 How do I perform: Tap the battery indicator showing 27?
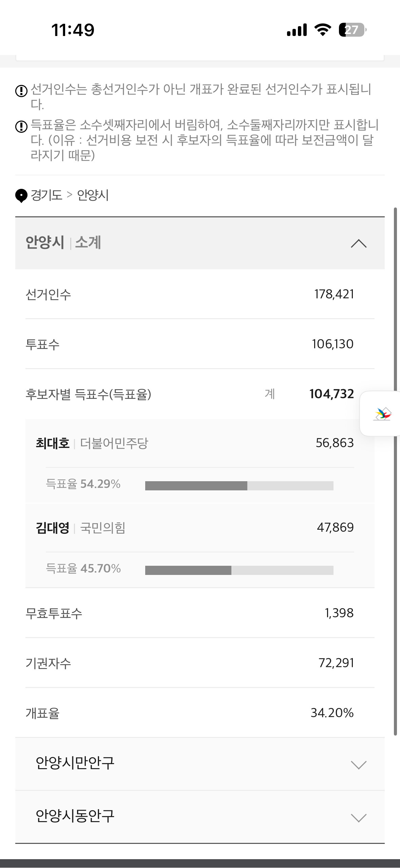click(353, 30)
